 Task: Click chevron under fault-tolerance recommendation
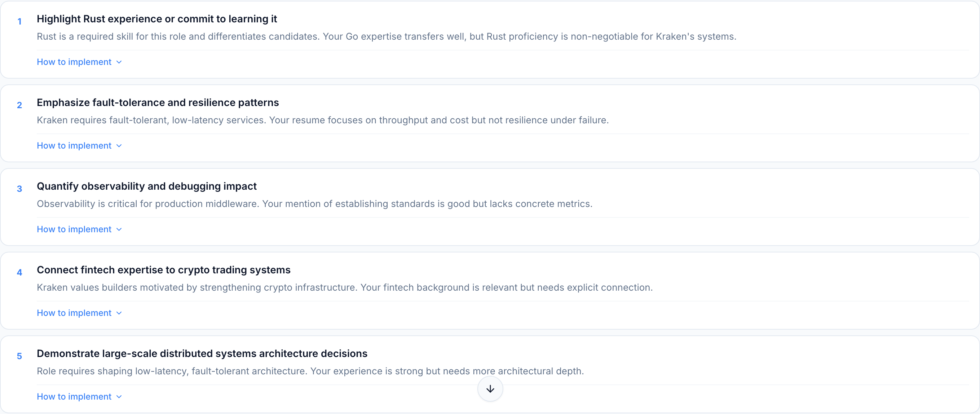119,146
